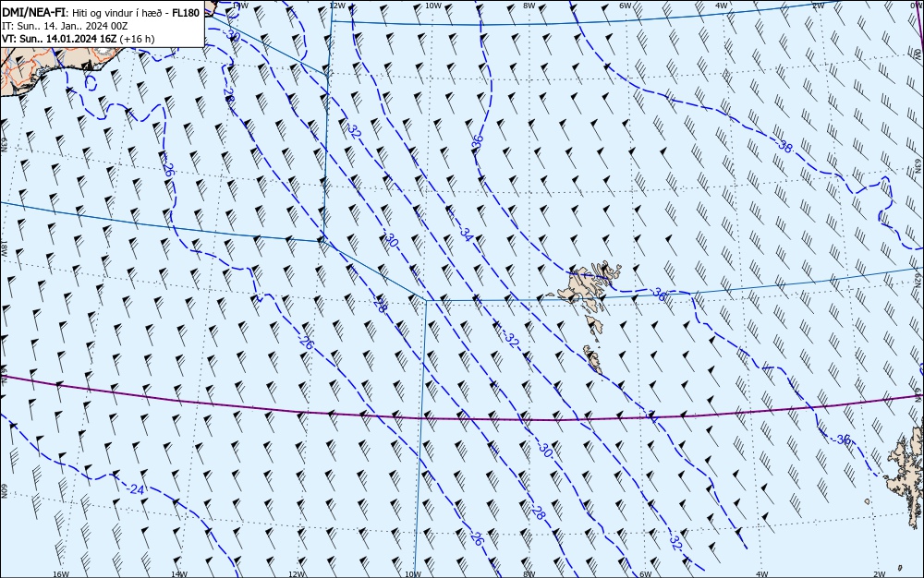Click the -24 isotherm label
The width and height of the screenshot is (924, 578).
(135, 489)
